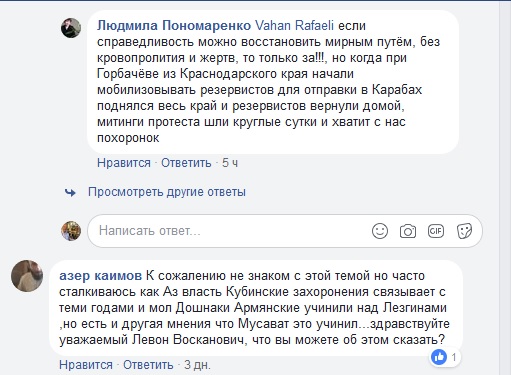The image size is (511, 375).
Task: Open азер каимов's avatar
Action: pyautogui.click(x=27, y=276)
